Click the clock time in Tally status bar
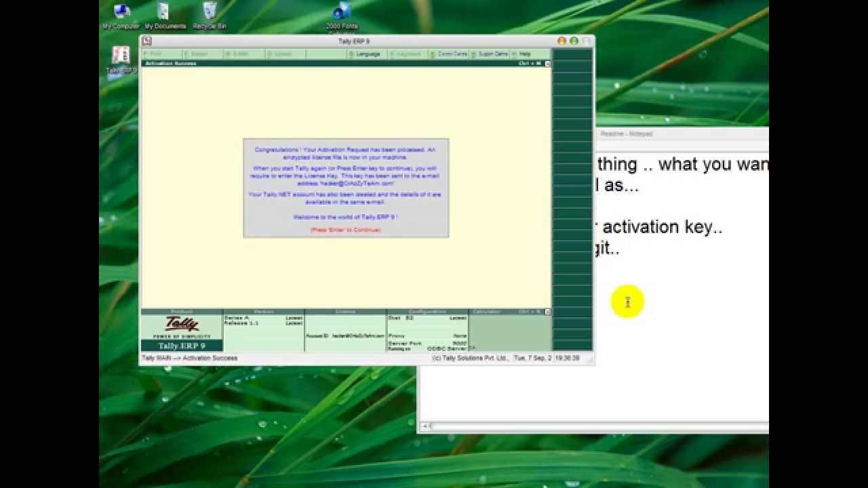Image resolution: width=868 pixels, height=488 pixels. tap(566, 358)
